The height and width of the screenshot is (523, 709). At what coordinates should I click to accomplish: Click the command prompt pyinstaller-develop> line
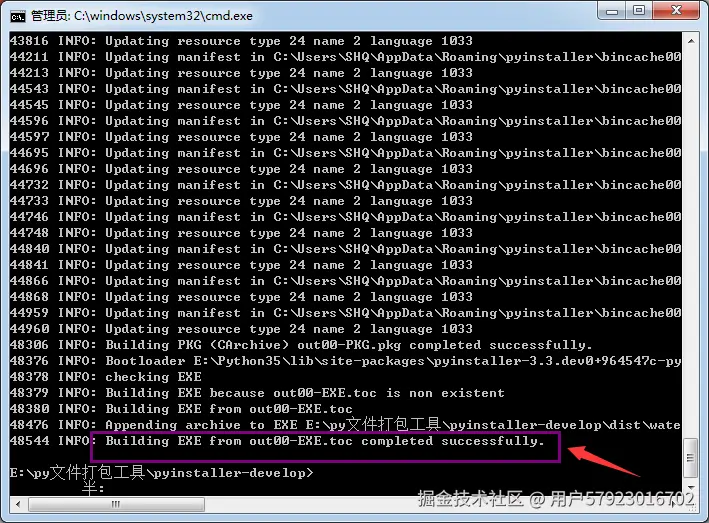click(161, 473)
